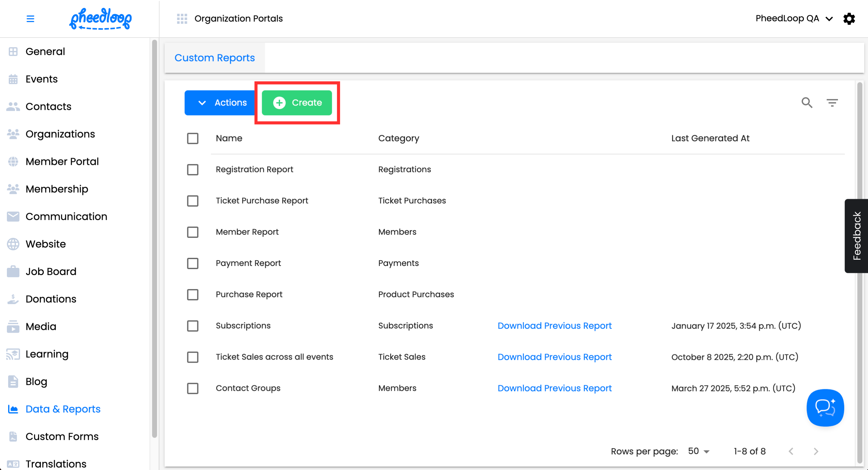
Task: Click the search magnifier icon
Action: coord(807,103)
